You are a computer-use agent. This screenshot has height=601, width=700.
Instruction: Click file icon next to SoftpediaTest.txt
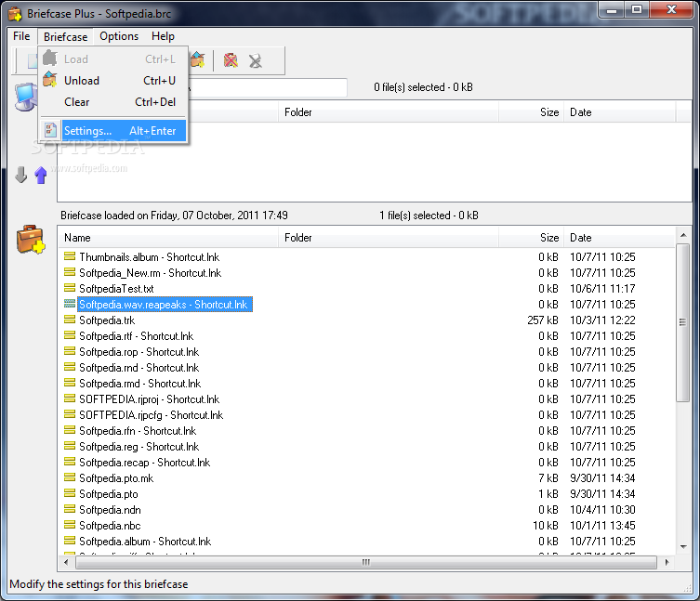(x=70, y=288)
